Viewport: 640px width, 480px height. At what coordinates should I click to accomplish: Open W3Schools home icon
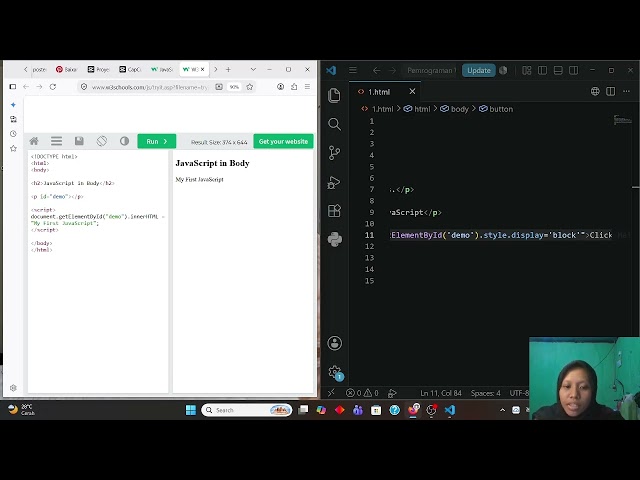[34, 141]
